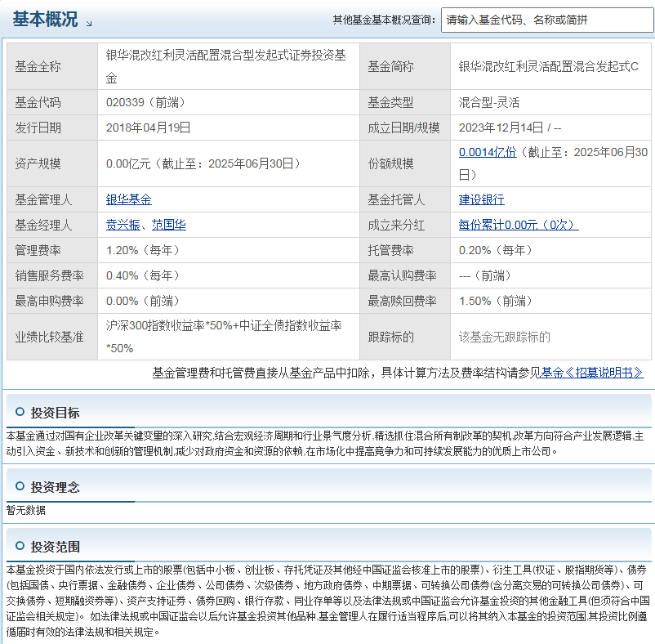Click the 基金经理人 label cell
655x644 pixels.
click(x=52, y=225)
